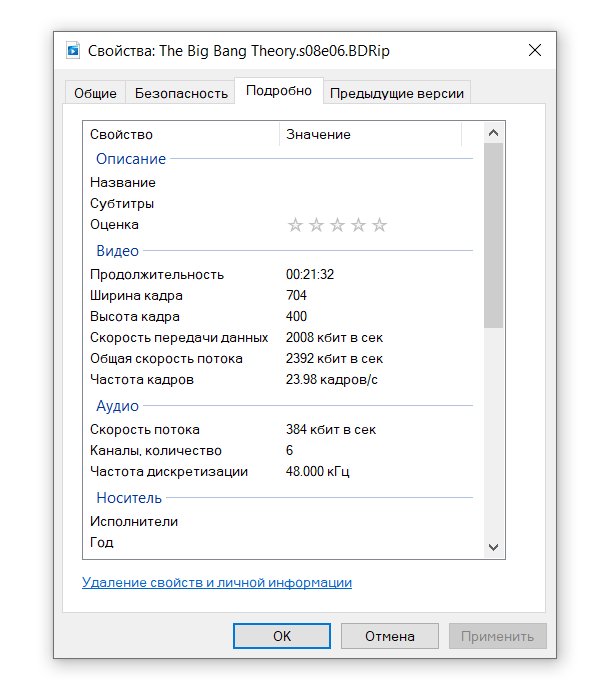
Task: Click the frame height value 400
Action: (x=296, y=316)
